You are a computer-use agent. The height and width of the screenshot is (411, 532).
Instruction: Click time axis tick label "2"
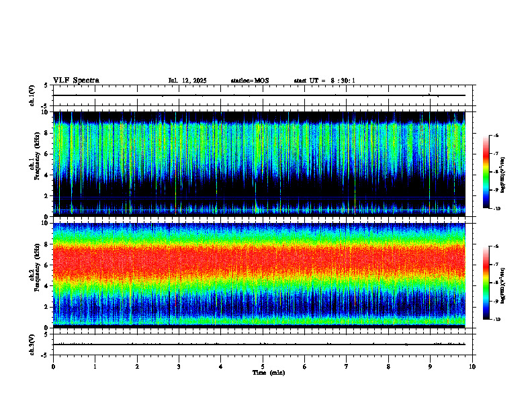pyautogui.click(x=137, y=367)
